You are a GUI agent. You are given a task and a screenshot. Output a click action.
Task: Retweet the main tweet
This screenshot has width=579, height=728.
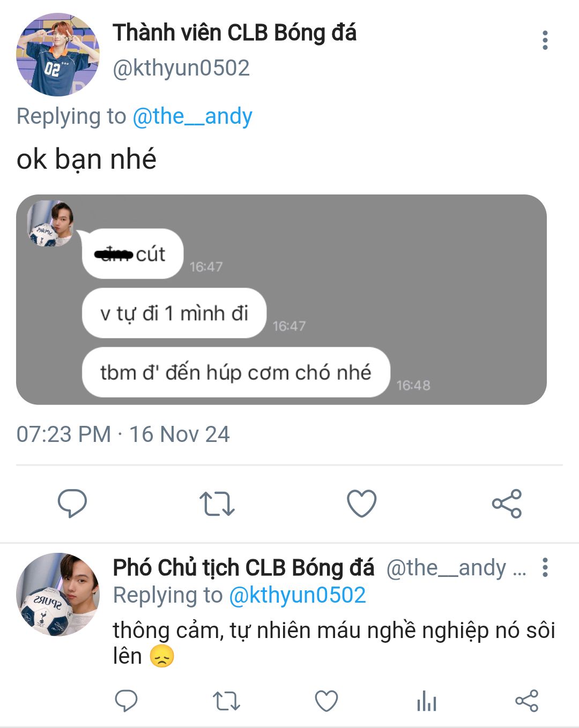coord(217,504)
